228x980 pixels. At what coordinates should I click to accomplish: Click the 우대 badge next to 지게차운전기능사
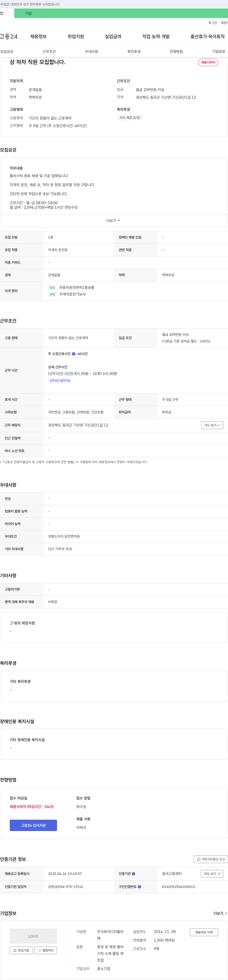pyautogui.click(x=52, y=294)
